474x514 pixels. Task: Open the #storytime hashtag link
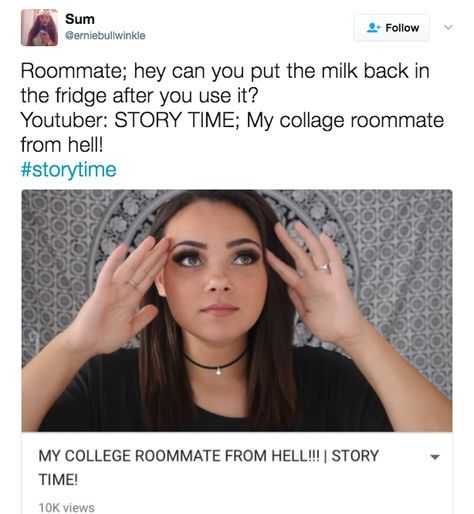pos(69,169)
